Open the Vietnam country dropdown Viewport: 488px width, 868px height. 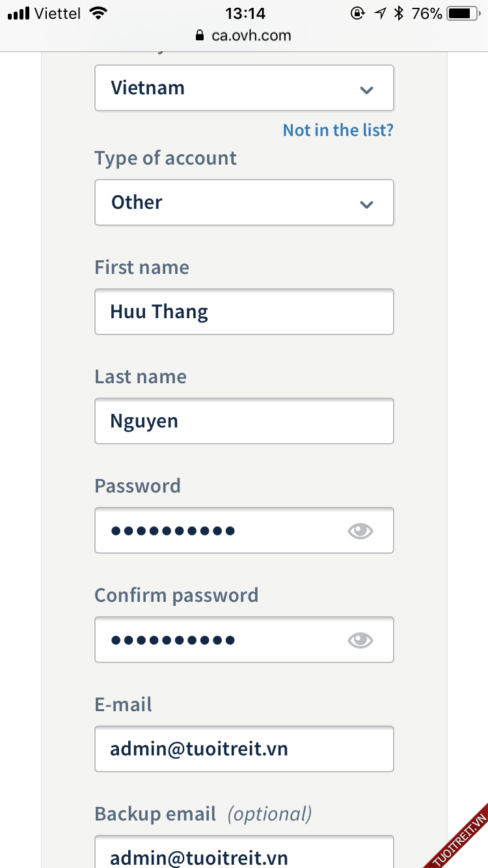(244, 88)
